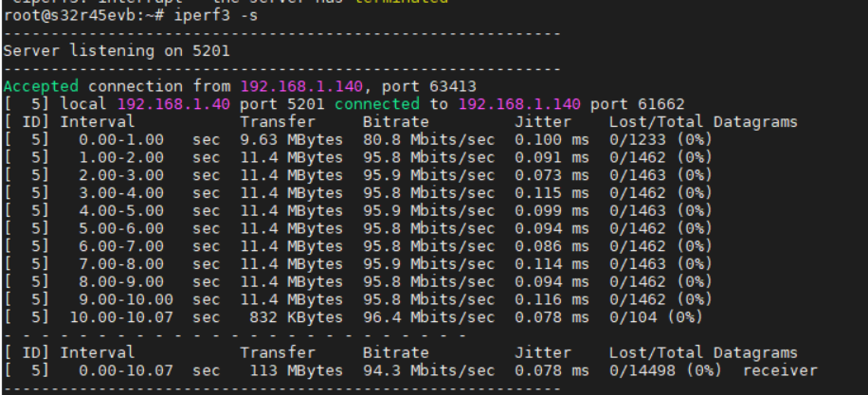Viewport: 868px width, 395px height.
Task: Click bitrate value in the 7.00-8.00 row
Action: (x=429, y=263)
